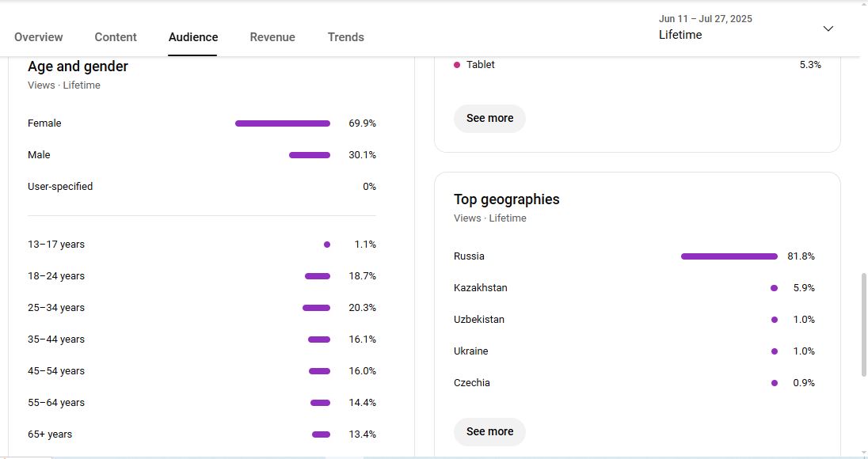Click the 65+ years label

(50, 434)
